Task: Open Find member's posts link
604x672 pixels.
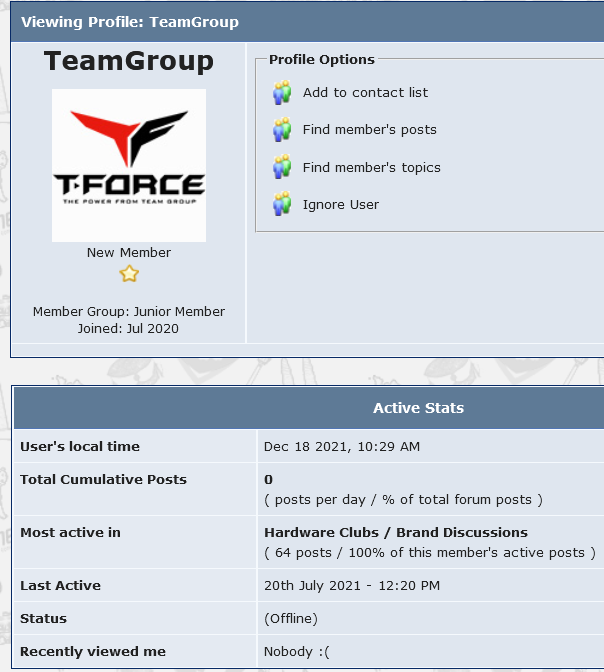Action: point(369,130)
